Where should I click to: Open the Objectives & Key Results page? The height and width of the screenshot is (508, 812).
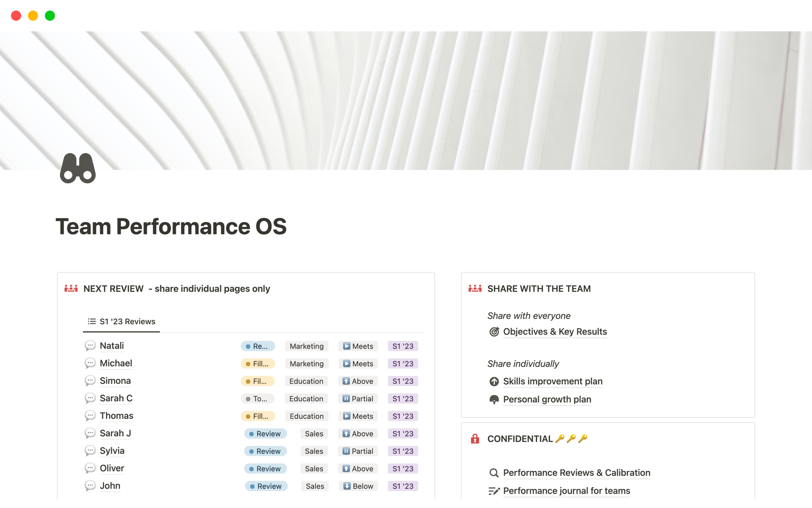[x=555, y=332]
